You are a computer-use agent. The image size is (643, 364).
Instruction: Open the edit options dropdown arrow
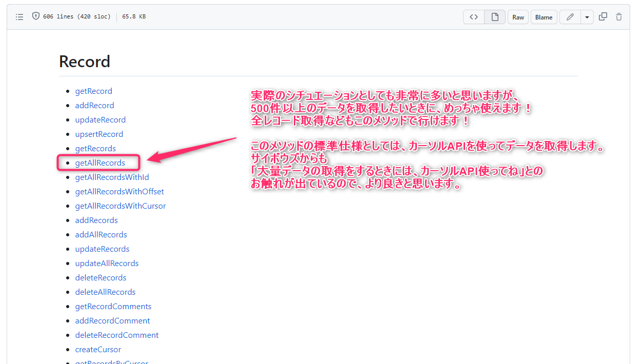(x=588, y=16)
